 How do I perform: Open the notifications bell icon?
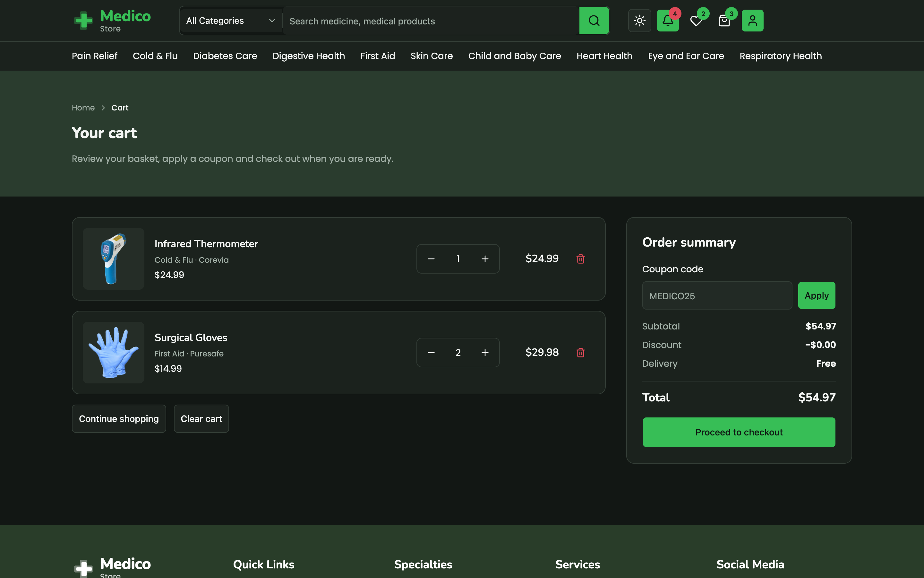(x=668, y=21)
